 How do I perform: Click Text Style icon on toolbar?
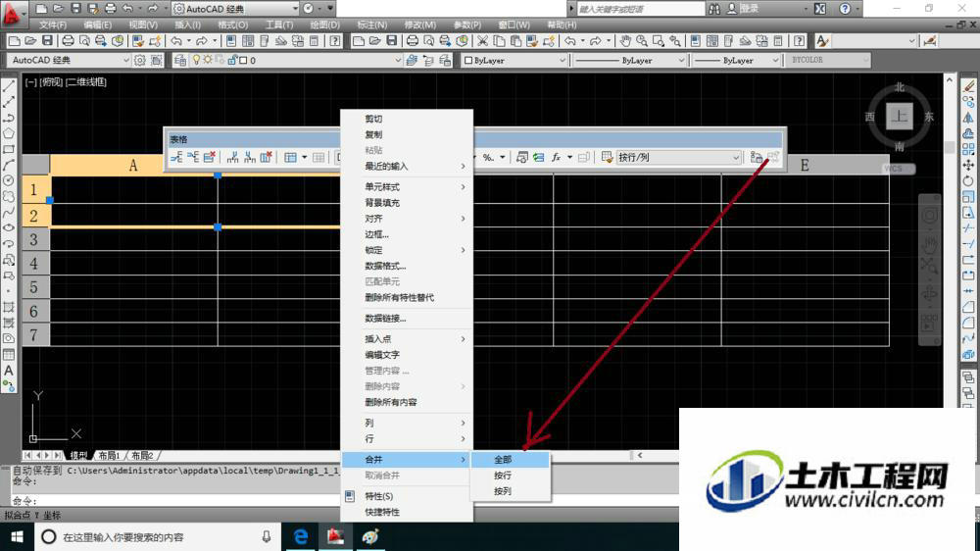[822, 41]
